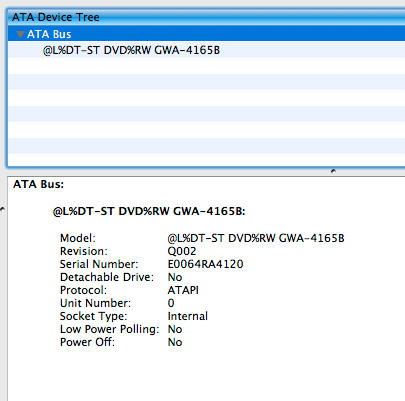
Task: Click the 'Socket Type:' label
Action: tap(93, 316)
